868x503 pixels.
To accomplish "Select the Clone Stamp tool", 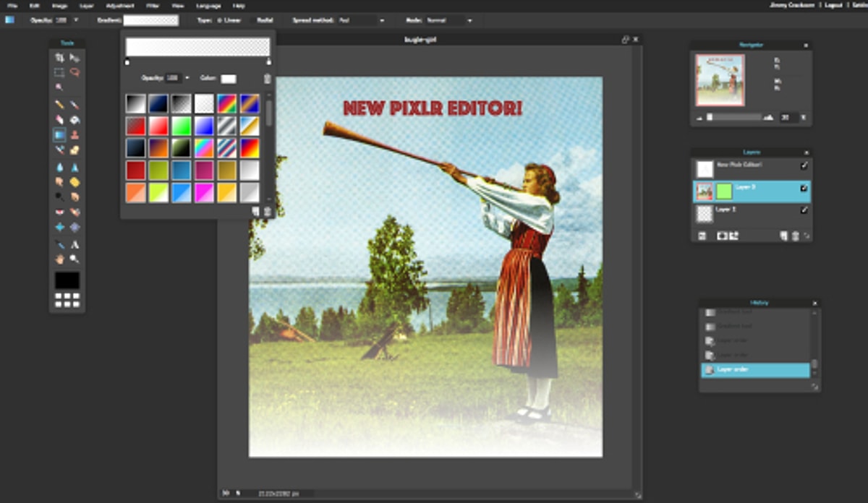I will [75, 135].
